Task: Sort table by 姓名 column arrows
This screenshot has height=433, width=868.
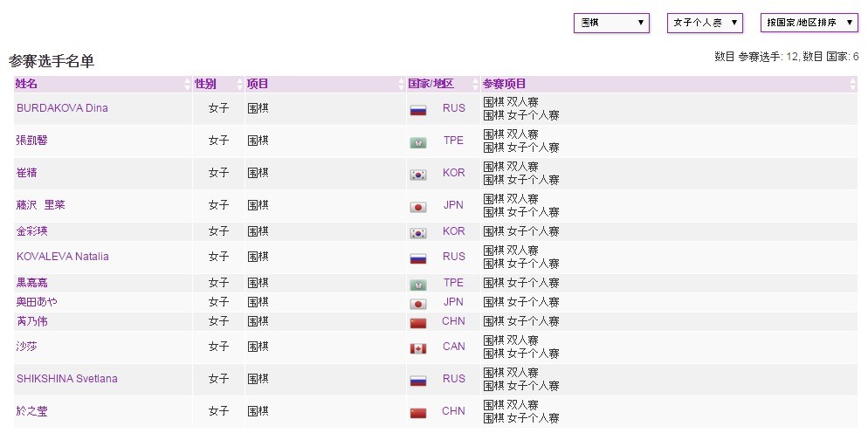Action: (x=187, y=85)
